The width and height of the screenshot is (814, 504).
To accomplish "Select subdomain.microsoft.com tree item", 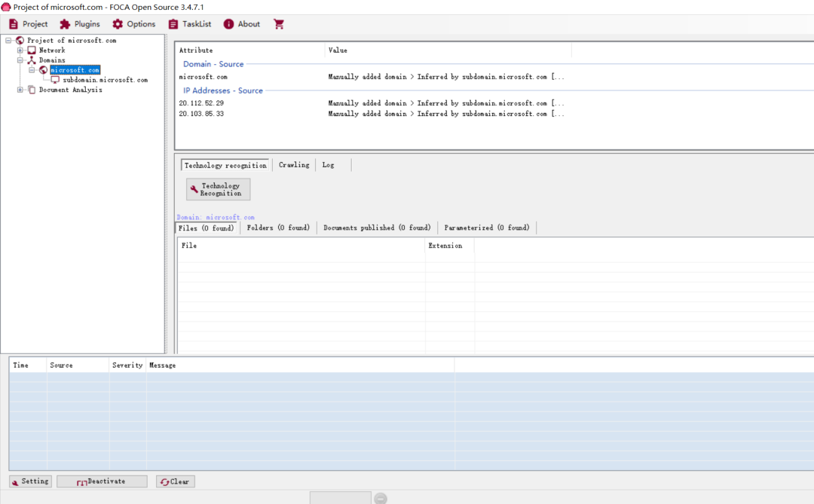I will coord(106,80).
